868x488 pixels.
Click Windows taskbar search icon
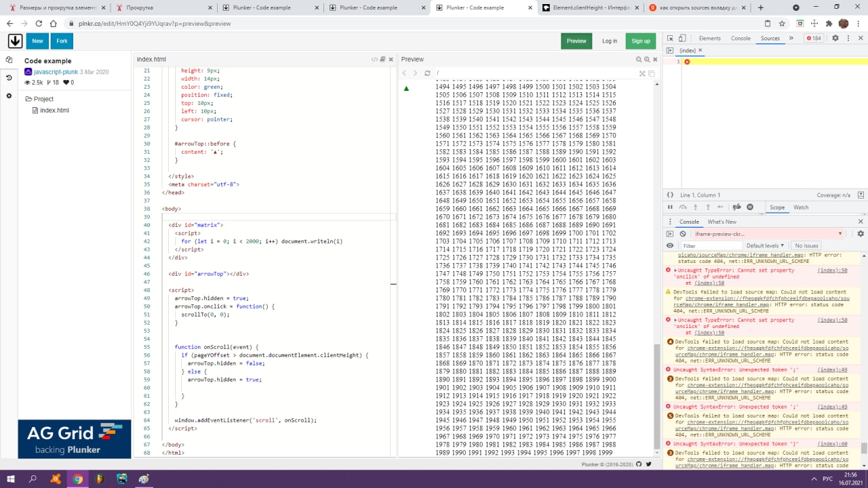point(33,479)
